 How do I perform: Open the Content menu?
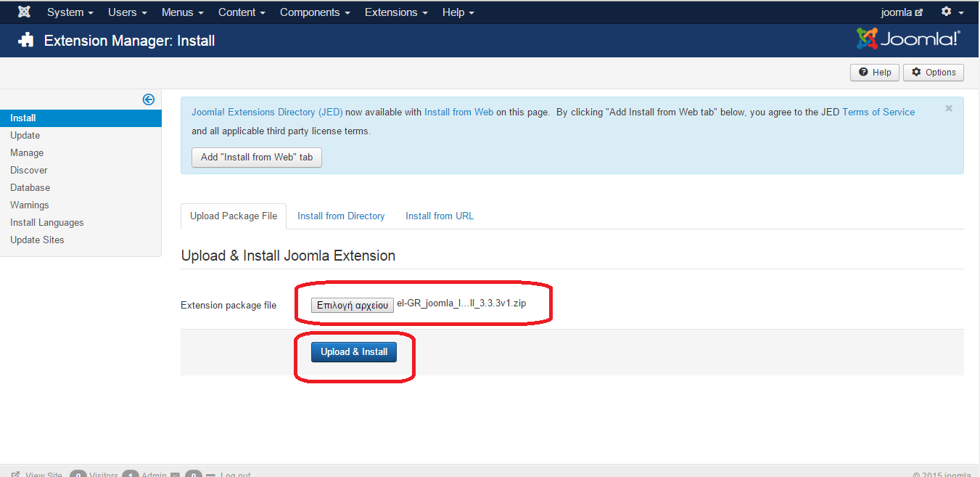[242, 12]
